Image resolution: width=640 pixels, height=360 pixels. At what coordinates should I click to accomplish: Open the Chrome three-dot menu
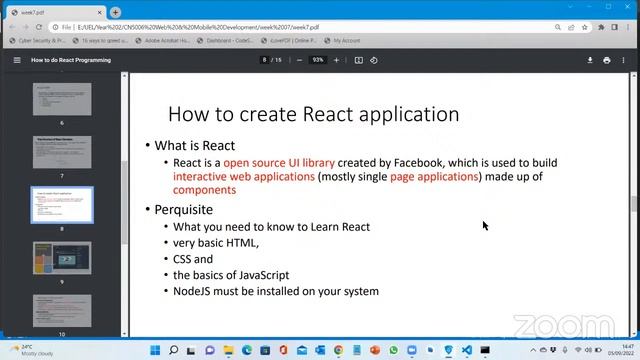click(628, 27)
